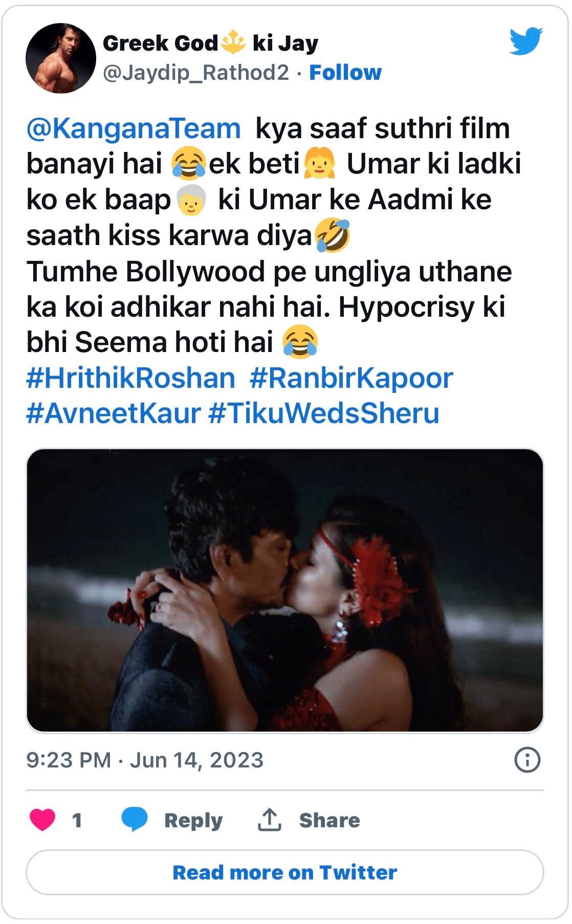Click the @Jaydip_Rathod2 handle

pyautogui.click(x=196, y=73)
